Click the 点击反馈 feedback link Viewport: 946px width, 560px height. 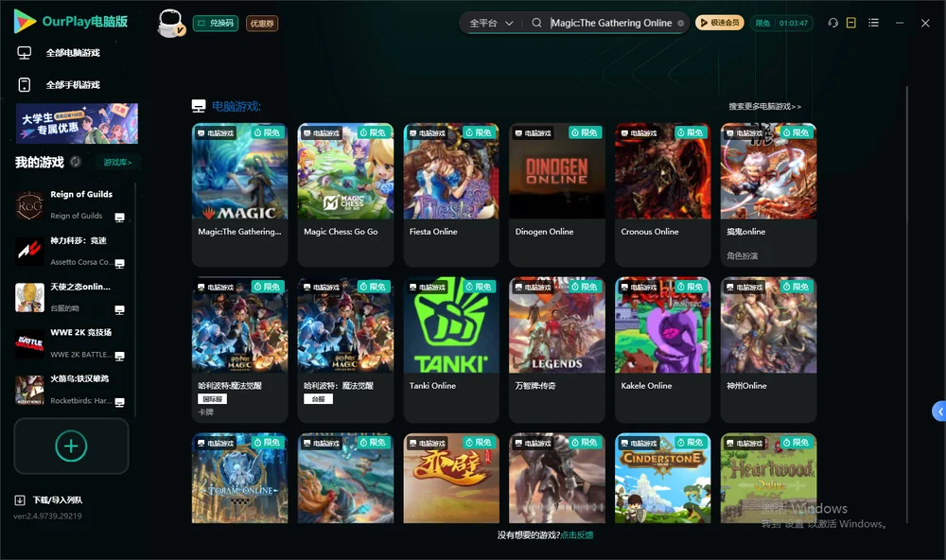(577, 534)
